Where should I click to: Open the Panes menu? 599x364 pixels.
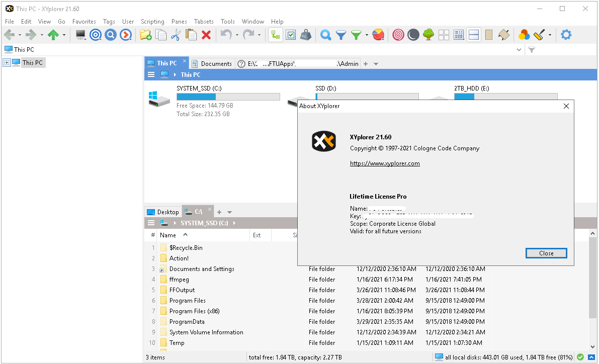(179, 22)
